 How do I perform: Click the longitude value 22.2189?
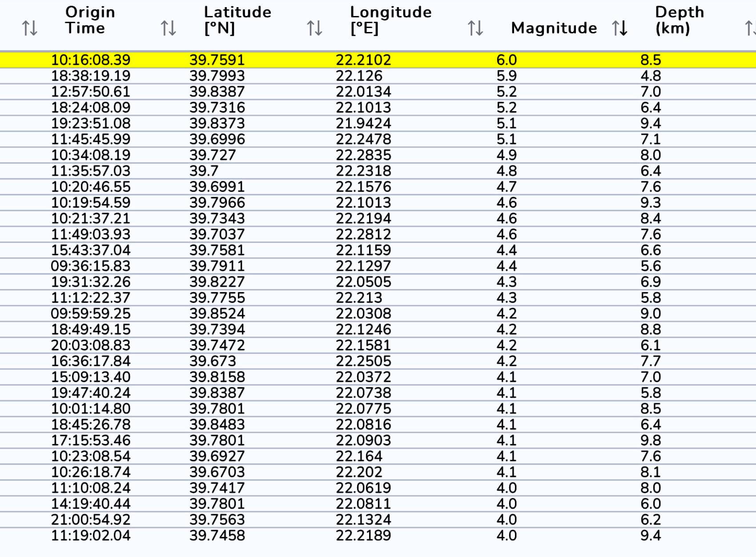click(363, 535)
